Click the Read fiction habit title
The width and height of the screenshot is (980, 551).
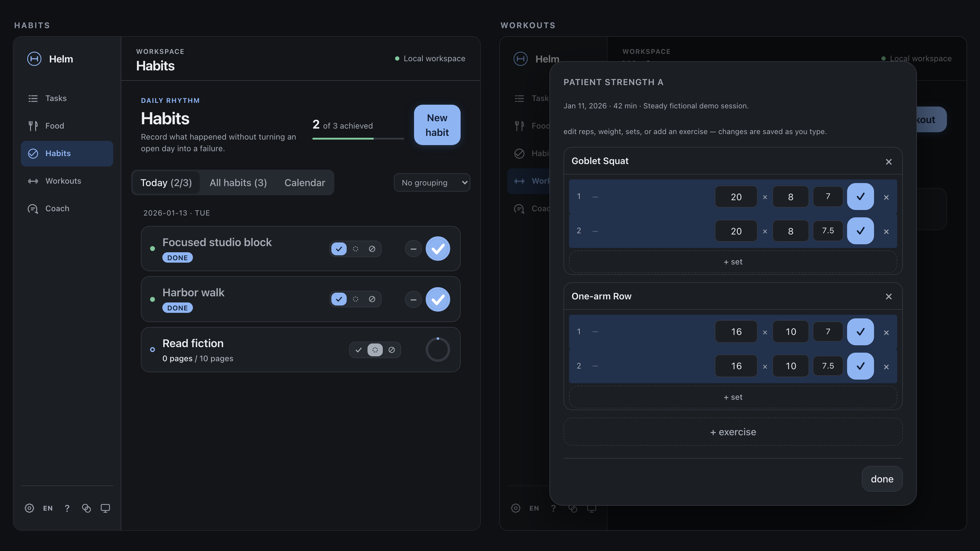193,343
